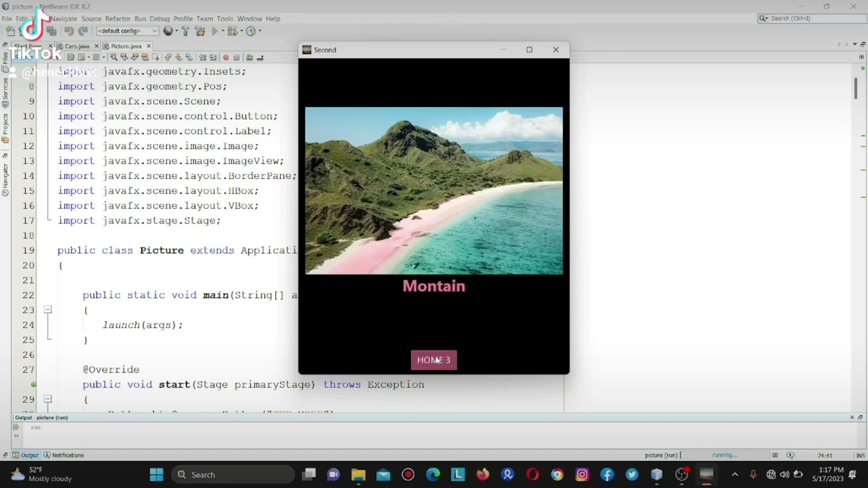Viewport: 868px width, 488px height.
Task: Open the Projects side panel tab
Action: (x=5, y=127)
